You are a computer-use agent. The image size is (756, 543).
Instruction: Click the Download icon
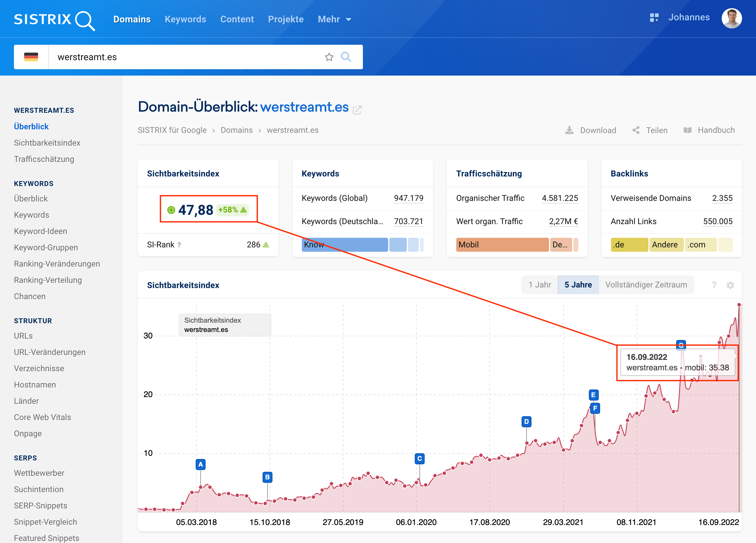pos(569,130)
